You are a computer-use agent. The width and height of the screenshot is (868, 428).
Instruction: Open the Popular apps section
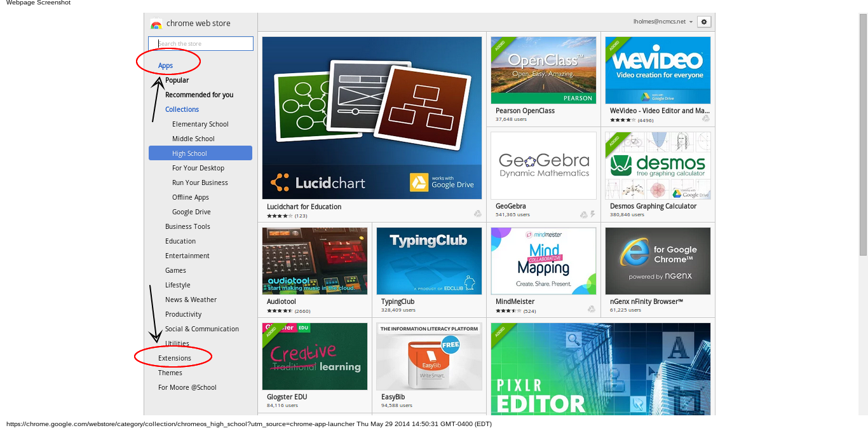[177, 80]
